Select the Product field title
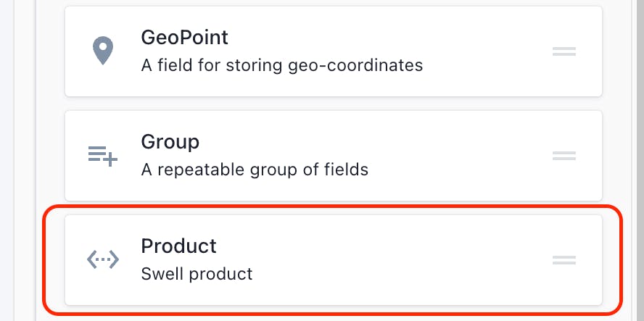This screenshot has height=321, width=644. pos(178,246)
